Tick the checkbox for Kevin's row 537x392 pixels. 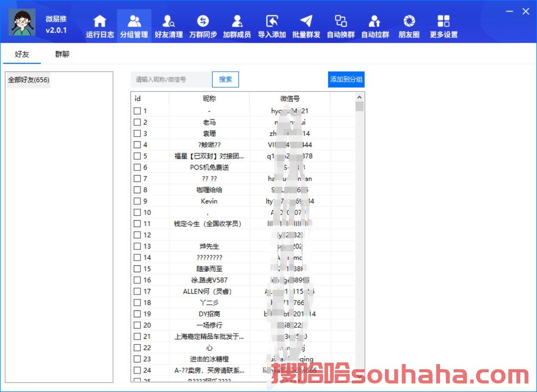tap(137, 201)
